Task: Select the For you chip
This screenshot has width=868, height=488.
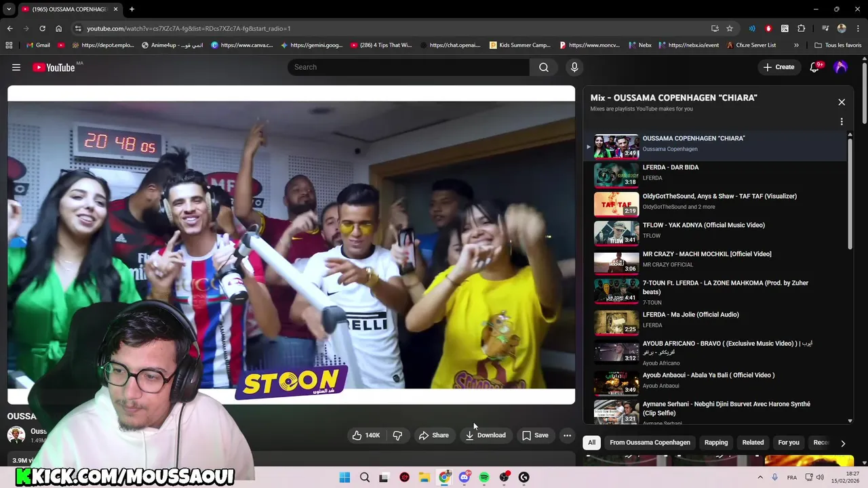Action: (x=789, y=443)
